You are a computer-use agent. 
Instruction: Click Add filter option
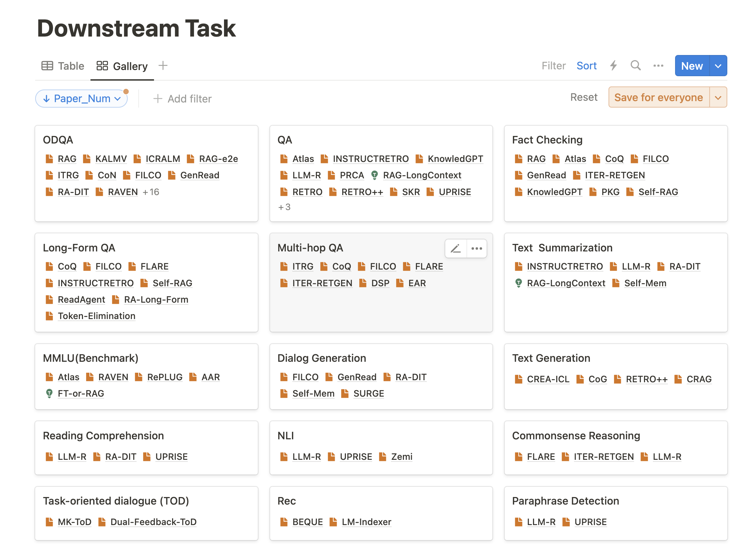point(183,99)
